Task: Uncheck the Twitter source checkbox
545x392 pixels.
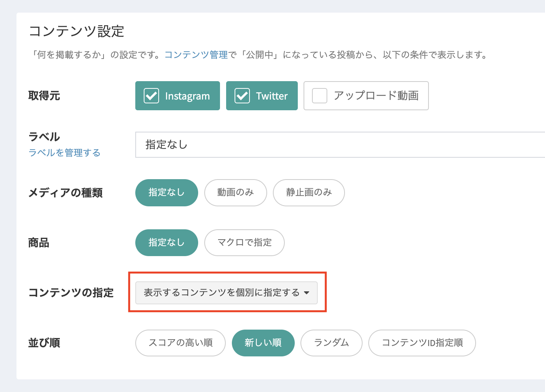Action: point(242,96)
